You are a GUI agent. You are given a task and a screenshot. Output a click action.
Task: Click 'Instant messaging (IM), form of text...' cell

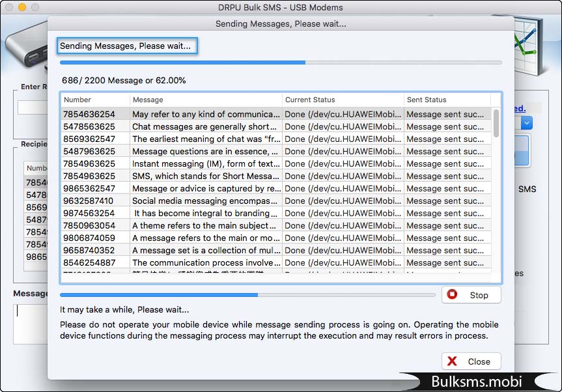tap(206, 163)
